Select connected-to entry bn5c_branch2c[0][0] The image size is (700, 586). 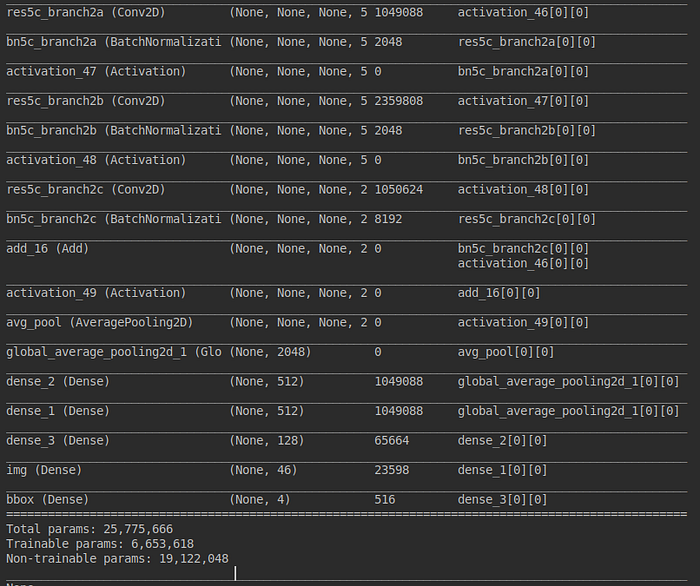click(523, 249)
